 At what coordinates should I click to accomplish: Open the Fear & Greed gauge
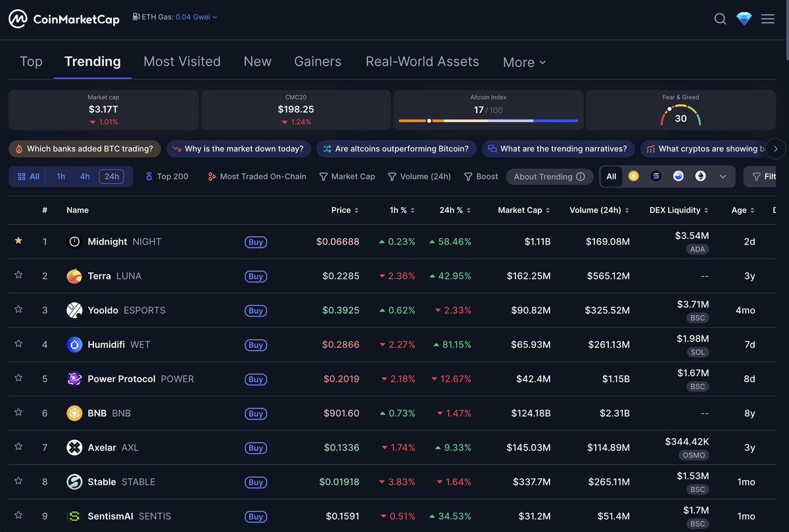pos(681,110)
